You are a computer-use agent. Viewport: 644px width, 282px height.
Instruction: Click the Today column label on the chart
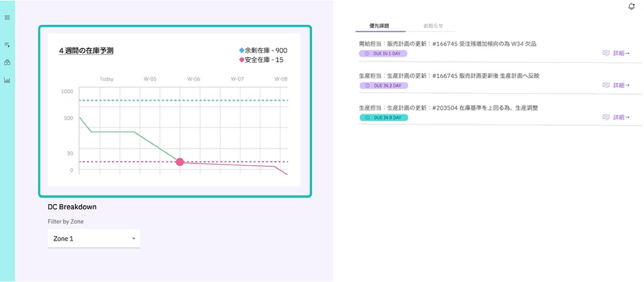coord(106,79)
